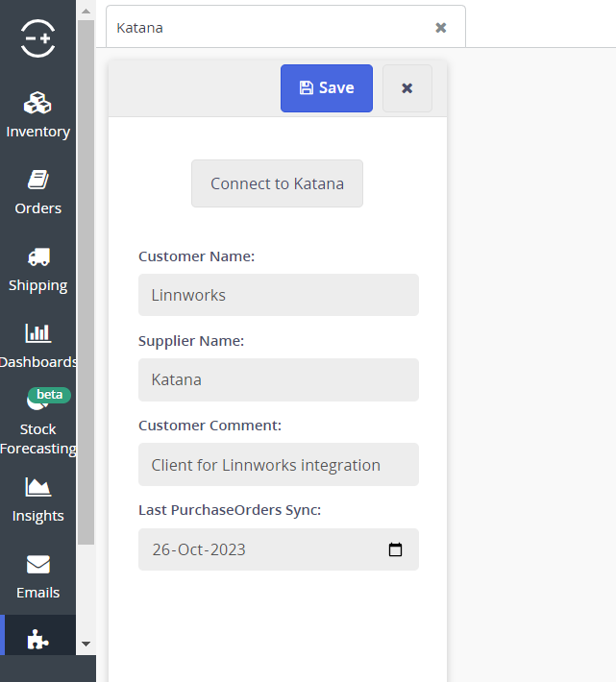Click the sidebar scroll up arrow
Viewport: 616px width, 682px height.
click(x=86, y=12)
